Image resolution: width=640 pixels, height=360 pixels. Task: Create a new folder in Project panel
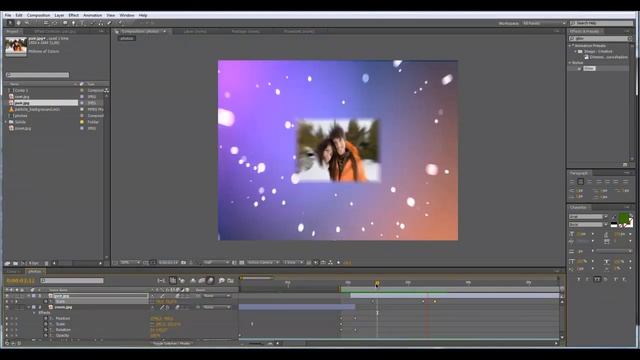[16, 263]
